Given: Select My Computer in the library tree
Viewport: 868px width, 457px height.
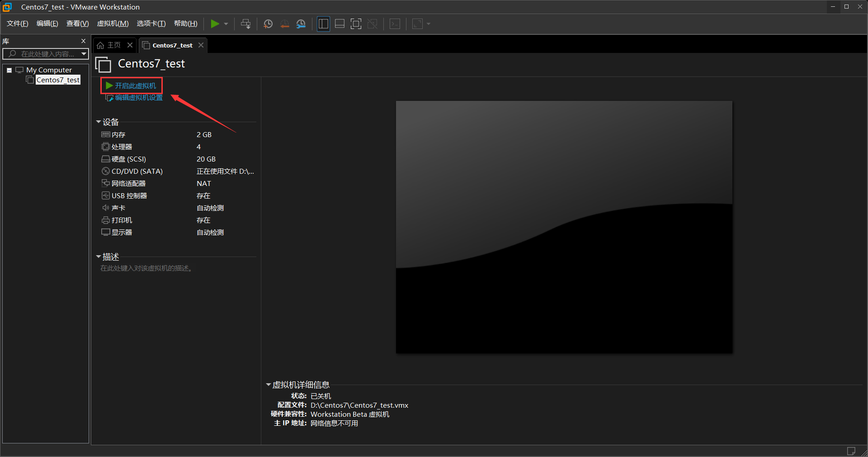Looking at the screenshot, I should (49, 70).
